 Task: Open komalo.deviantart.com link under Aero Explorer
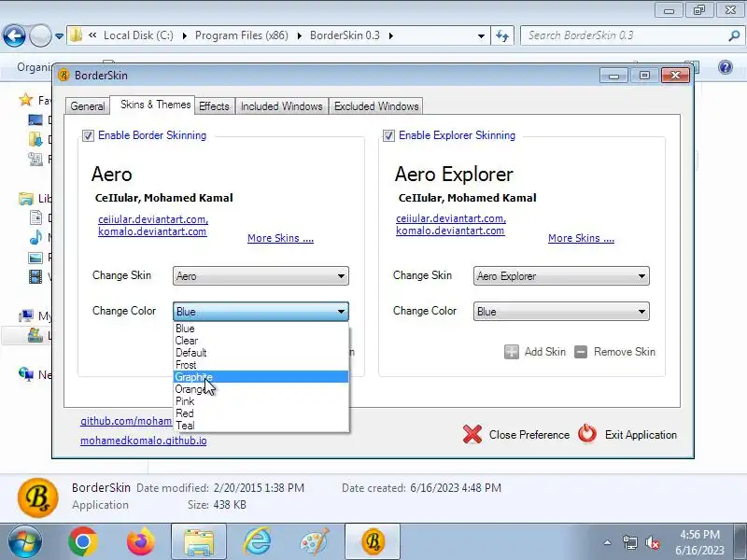pyautogui.click(x=450, y=231)
